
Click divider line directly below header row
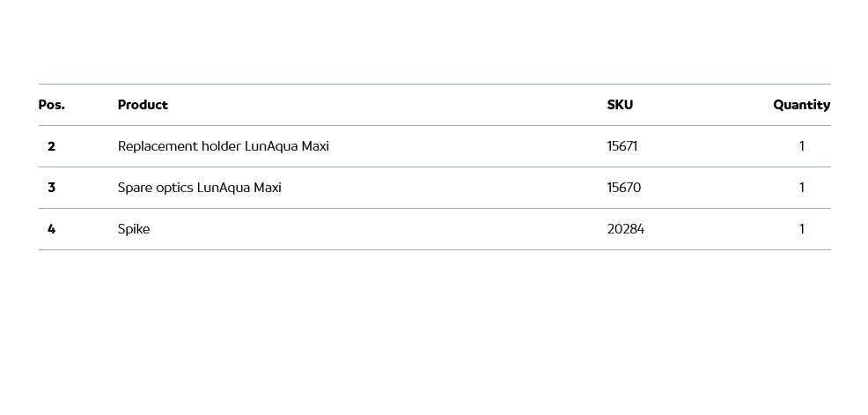[434, 125]
